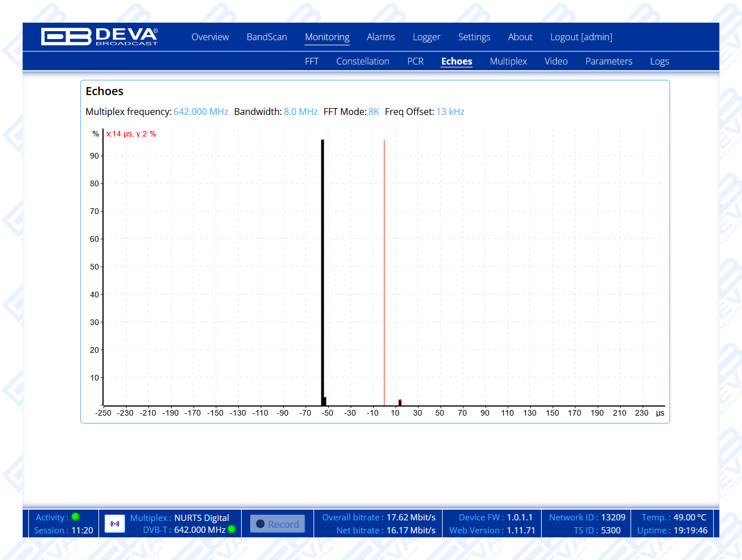Open the Settings page
This screenshot has width=742, height=560.
pyautogui.click(x=474, y=37)
